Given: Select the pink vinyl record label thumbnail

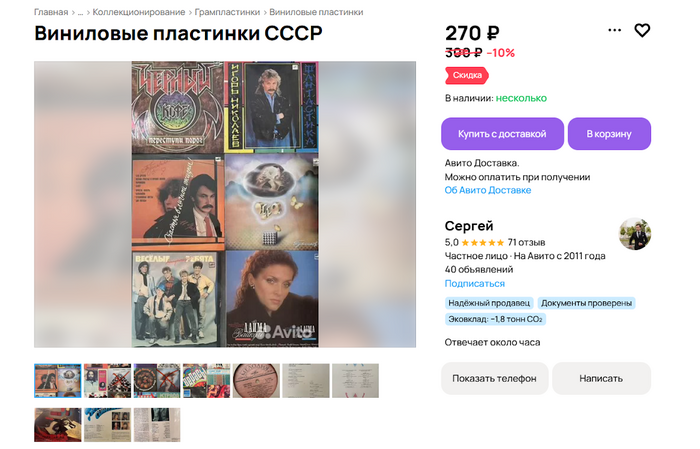Looking at the screenshot, I should (256, 381).
